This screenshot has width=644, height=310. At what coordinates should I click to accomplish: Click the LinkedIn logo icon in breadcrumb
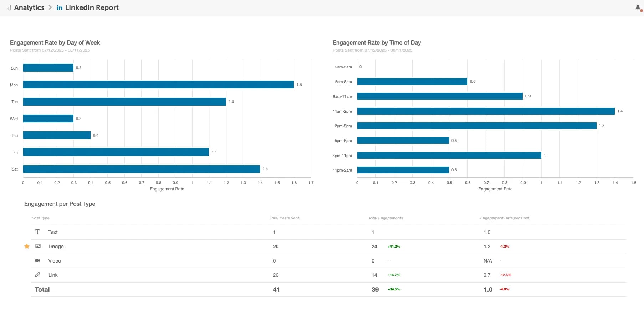click(60, 7)
